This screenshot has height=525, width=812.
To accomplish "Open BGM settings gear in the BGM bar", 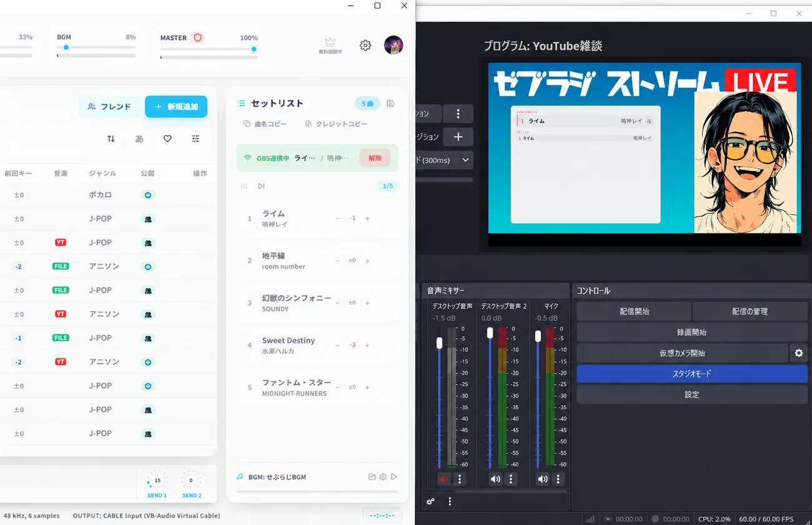I will point(383,477).
